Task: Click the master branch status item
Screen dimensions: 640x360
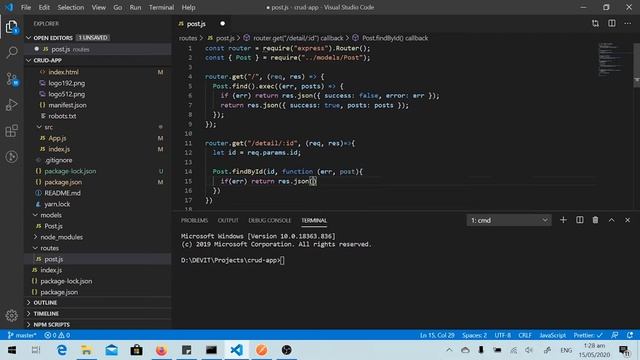Action: tap(22, 335)
